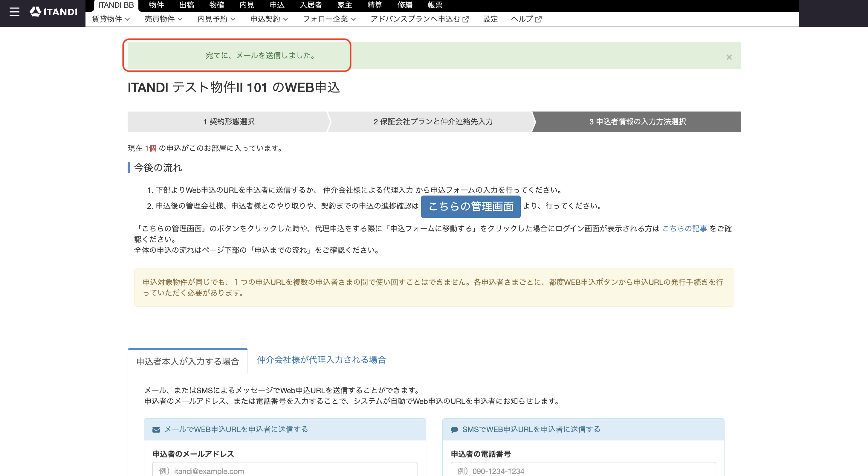Open the 精算 top menu

[x=375, y=5]
